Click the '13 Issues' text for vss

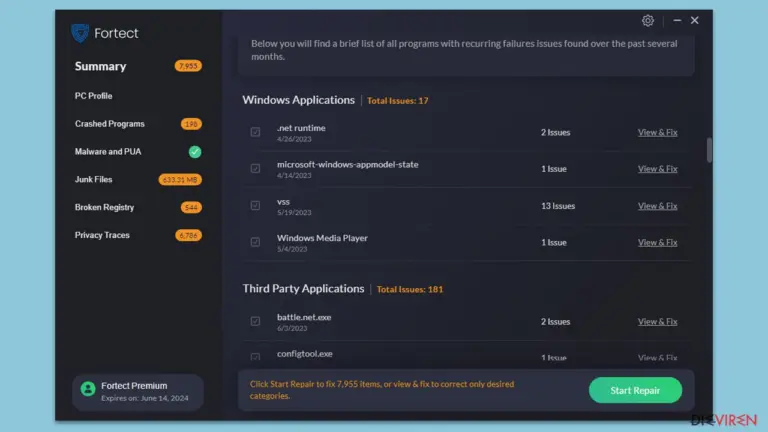click(x=558, y=206)
